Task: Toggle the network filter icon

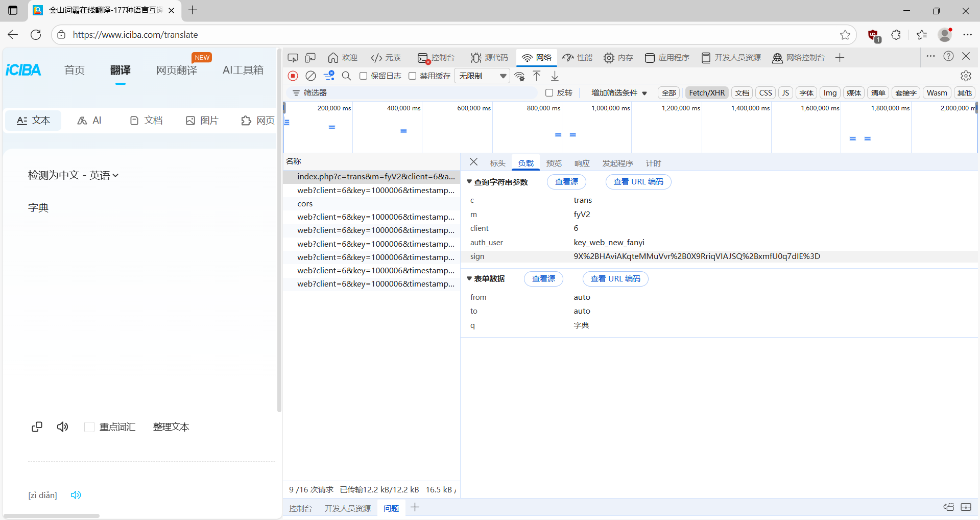Action: pyautogui.click(x=329, y=76)
